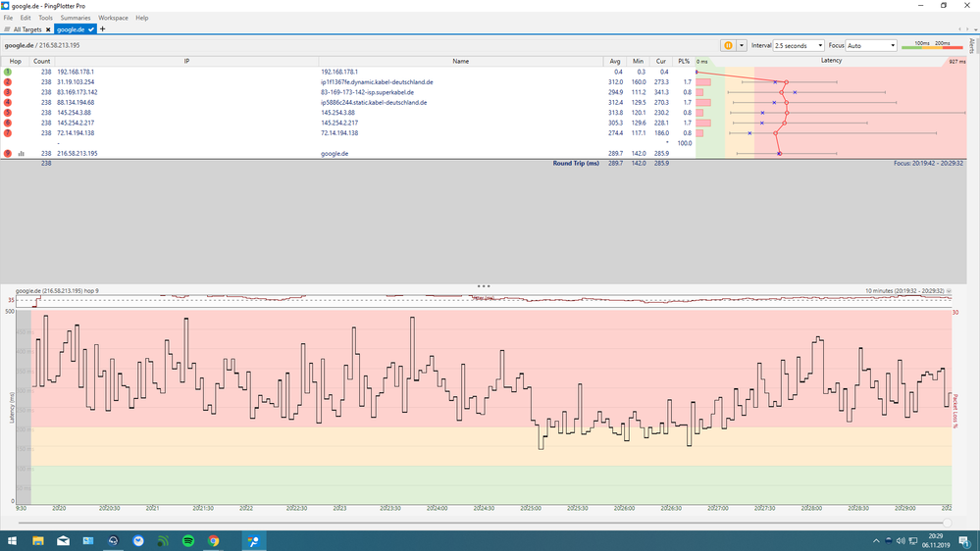Open the Tools menu
The image size is (980, 551).
(x=46, y=18)
